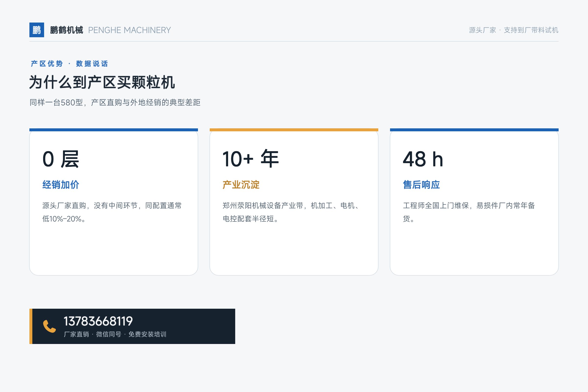Click the phone number 13783668119
The image size is (588, 392).
98,321
